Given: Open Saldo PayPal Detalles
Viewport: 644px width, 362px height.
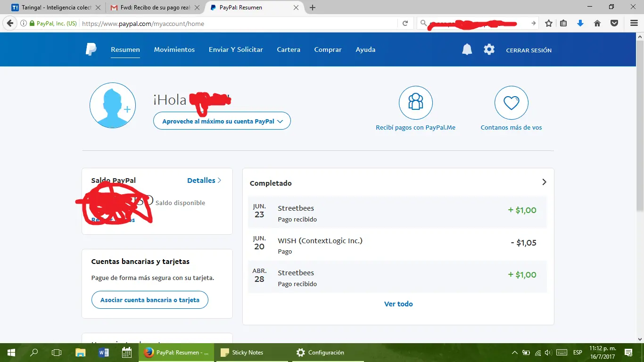Looking at the screenshot, I should pyautogui.click(x=204, y=180).
